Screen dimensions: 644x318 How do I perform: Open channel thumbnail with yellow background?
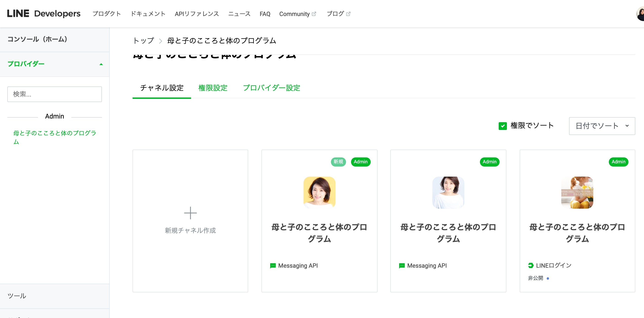(x=319, y=193)
